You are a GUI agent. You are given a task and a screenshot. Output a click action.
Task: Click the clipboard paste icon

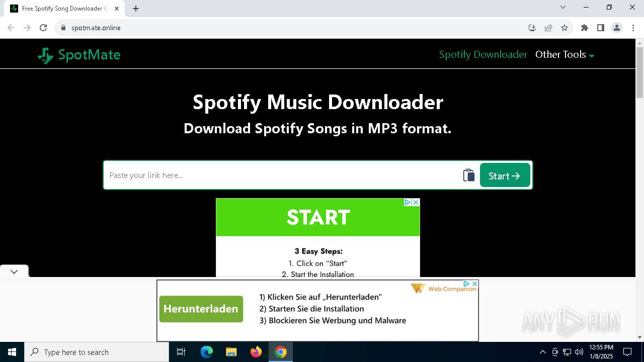tap(468, 175)
